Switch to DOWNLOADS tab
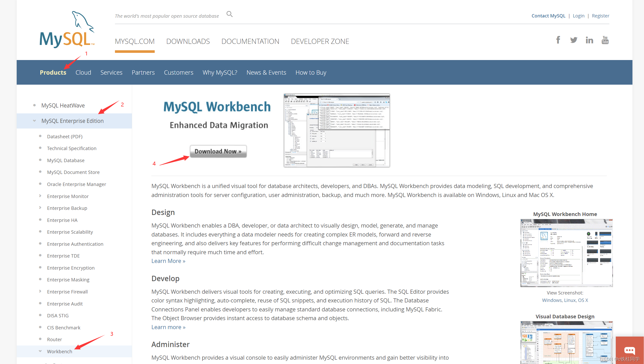The height and width of the screenshot is (364, 644). (x=188, y=41)
